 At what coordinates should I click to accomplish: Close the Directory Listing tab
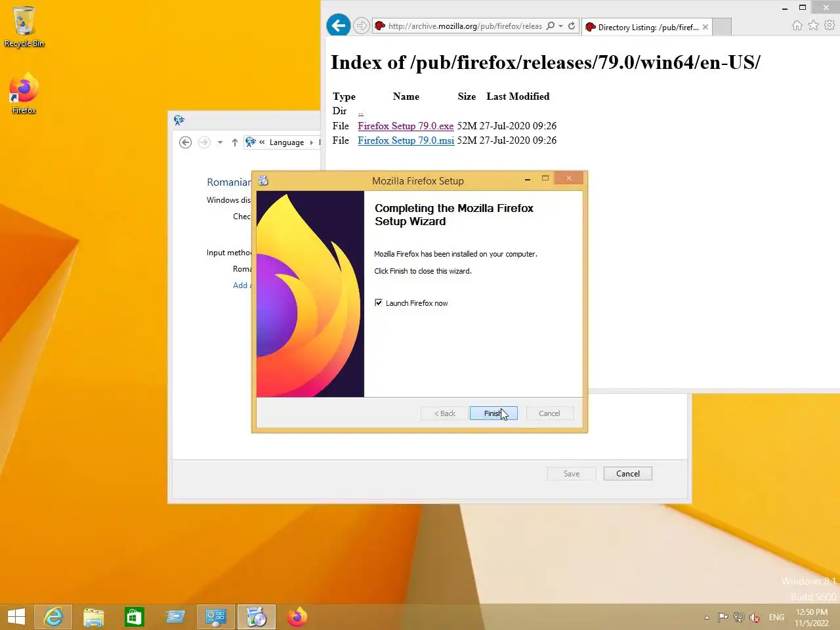point(705,27)
